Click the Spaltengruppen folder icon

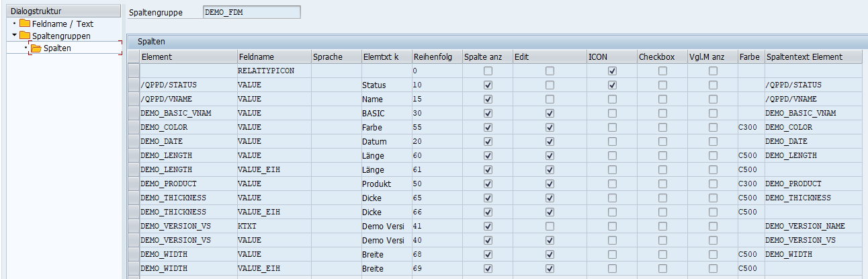[25, 36]
